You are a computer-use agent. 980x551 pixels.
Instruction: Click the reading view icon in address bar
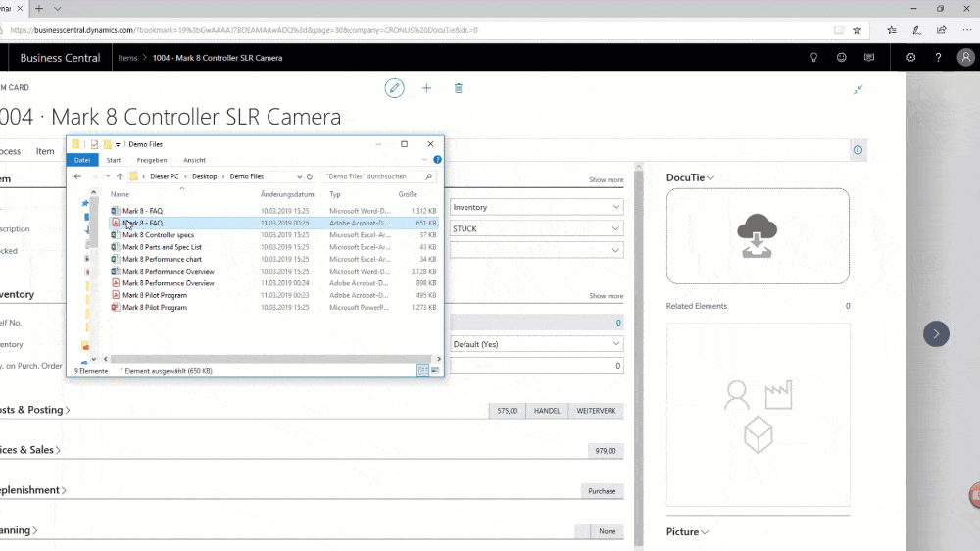(x=839, y=30)
